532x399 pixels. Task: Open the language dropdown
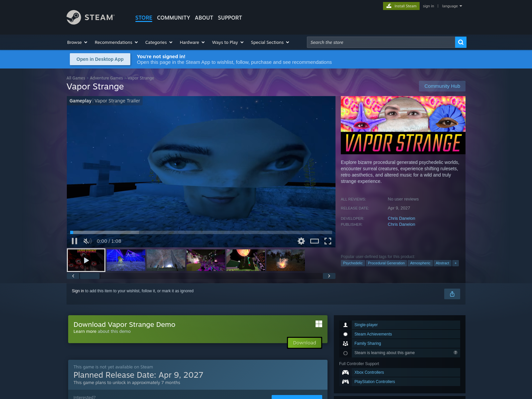pyautogui.click(x=452, y=6)
